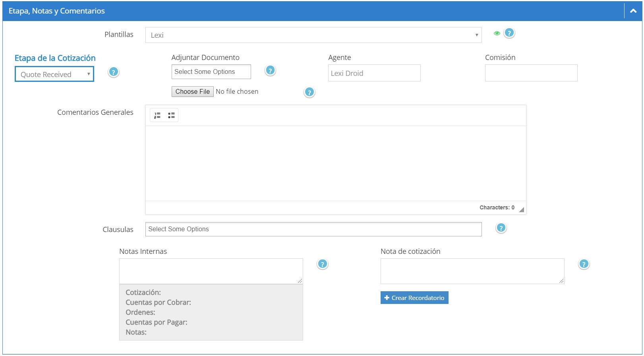Screen dimensions: 644x356
Task: Click the Crear Recordatorio button
Action: point(414,298)
